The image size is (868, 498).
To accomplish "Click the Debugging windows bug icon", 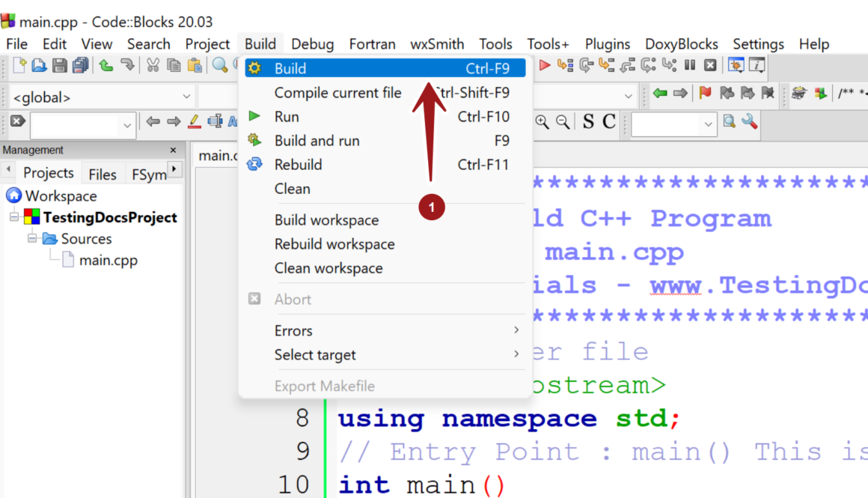I will [x=736, y=66].
